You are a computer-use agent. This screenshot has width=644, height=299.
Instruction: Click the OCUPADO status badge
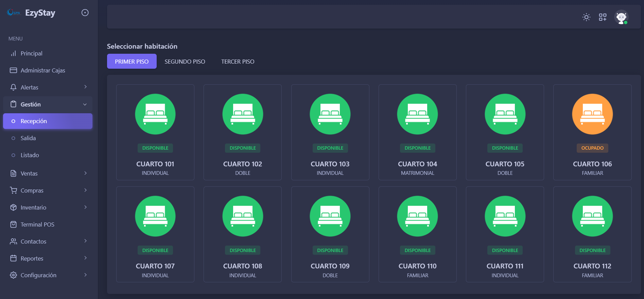click(592, 148)
